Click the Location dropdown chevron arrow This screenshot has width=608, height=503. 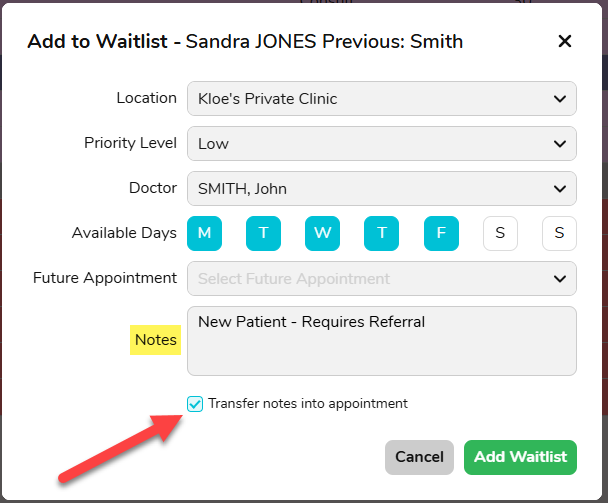click(559, 99)
